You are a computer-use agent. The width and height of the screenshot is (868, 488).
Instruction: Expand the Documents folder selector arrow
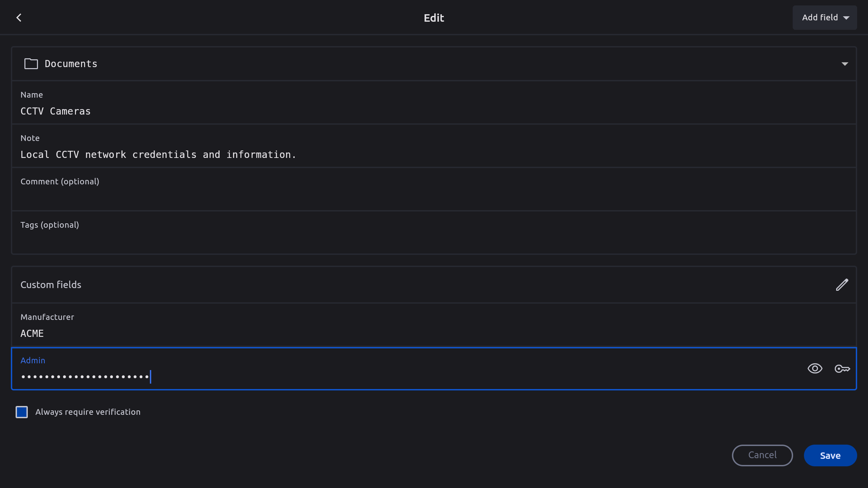click(x=845, y=64)
